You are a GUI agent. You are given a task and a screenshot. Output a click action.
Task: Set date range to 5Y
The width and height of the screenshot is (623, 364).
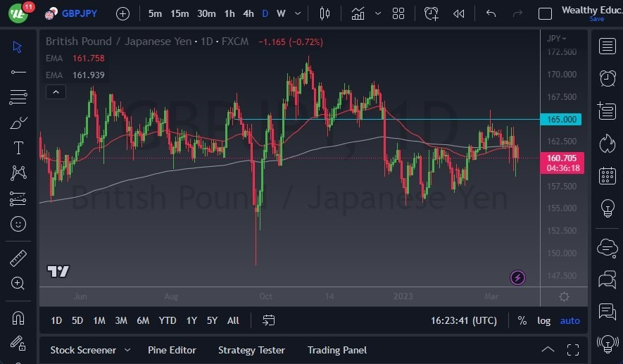coord(212,320)
